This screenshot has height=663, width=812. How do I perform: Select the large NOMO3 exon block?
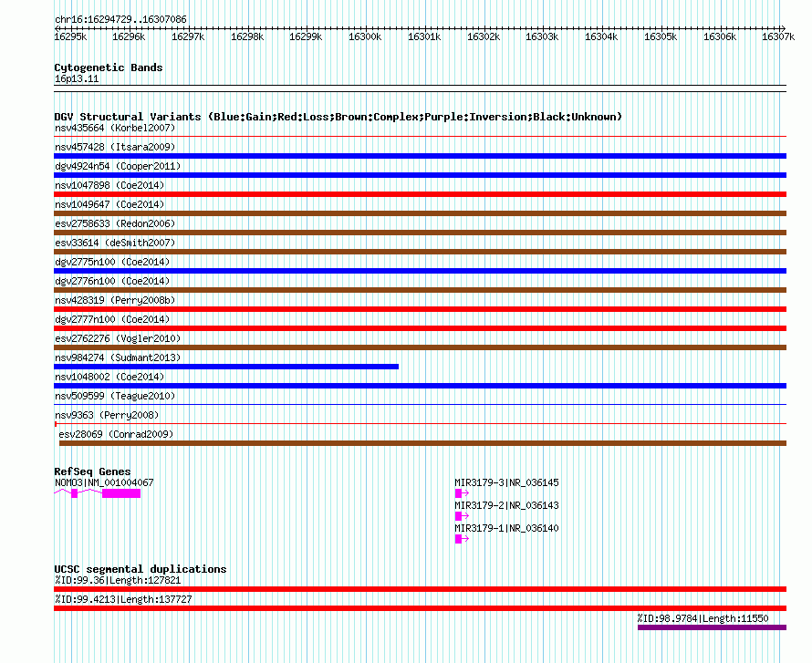(x=121, y=493)
